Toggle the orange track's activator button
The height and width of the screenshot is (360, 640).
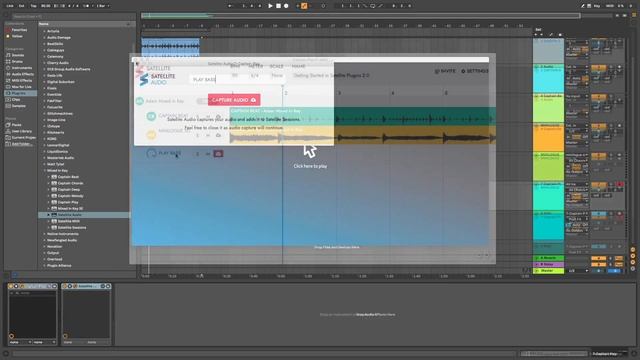[x=599, y=127]
